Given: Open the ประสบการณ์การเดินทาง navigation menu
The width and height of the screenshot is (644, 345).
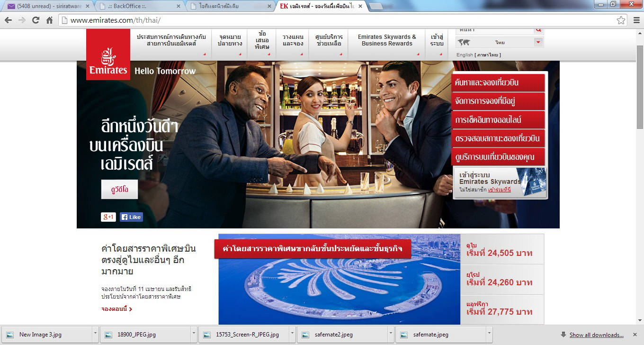Looking at the screenshot, I should [x=171, y=44].
